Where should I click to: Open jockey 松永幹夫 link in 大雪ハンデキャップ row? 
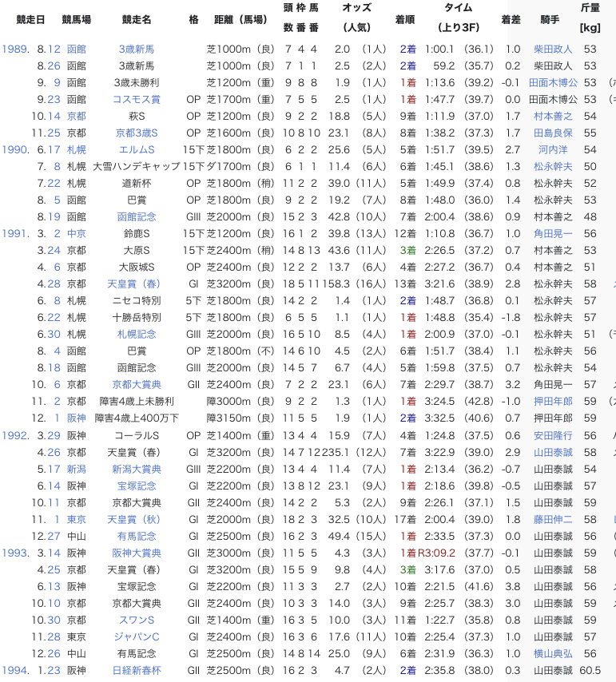(553, 167)
